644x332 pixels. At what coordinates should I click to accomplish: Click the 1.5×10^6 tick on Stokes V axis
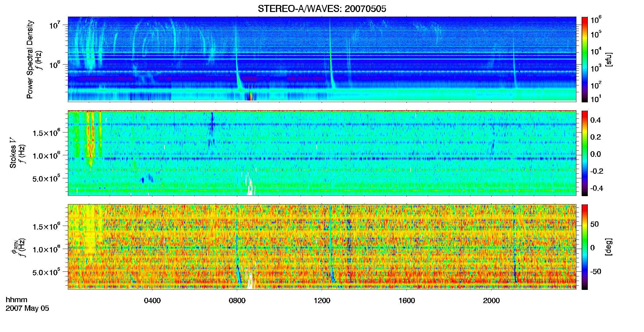click(x=46, y=133)
